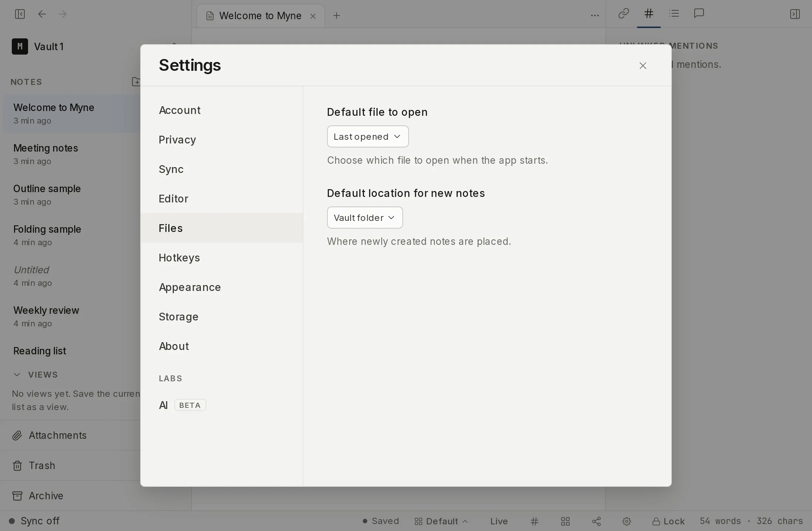The width and height of the screenshot is (812, 531).
Task: Click the status bar hashtag icon
Action: tap(534, 521)
